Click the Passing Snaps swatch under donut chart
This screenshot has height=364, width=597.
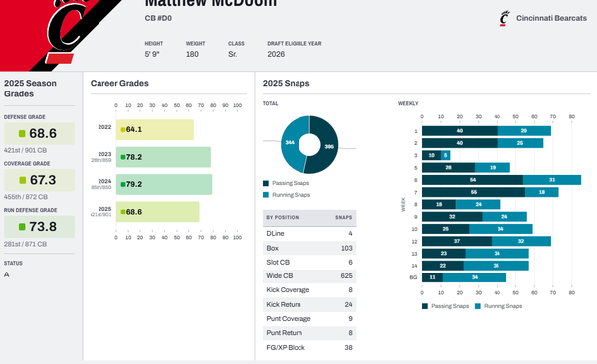pos(266,183)
